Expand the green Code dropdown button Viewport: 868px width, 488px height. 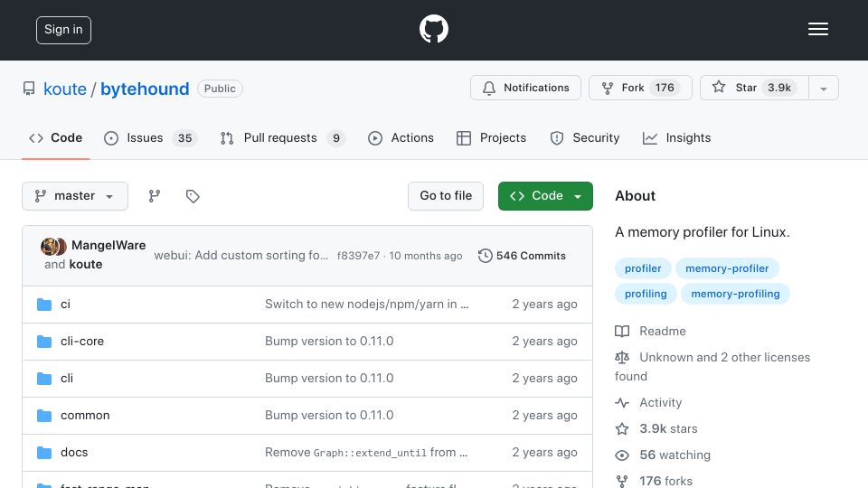[545, 196]
